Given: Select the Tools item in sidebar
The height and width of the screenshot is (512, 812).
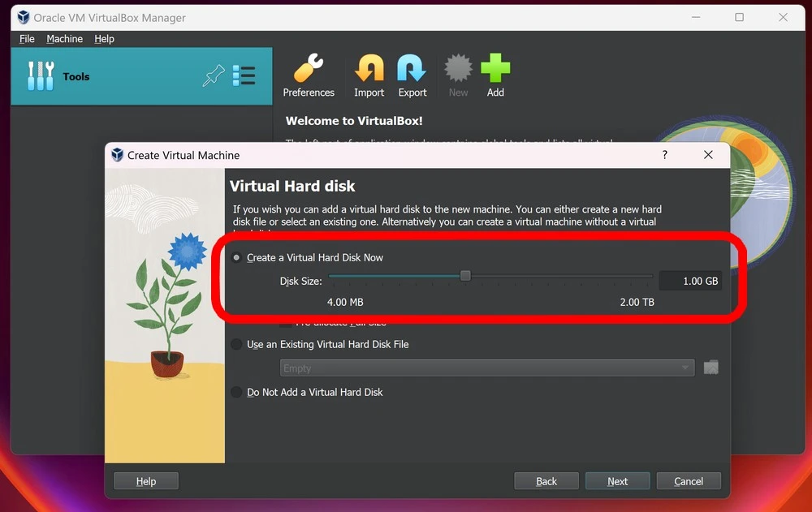Looking at the screenshot, I should [x=141, y=76].
